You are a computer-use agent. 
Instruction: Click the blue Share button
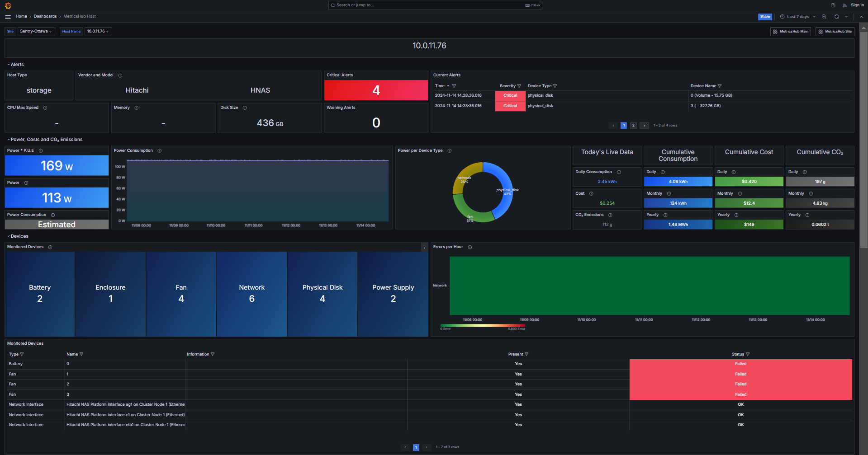pos(765,17)
